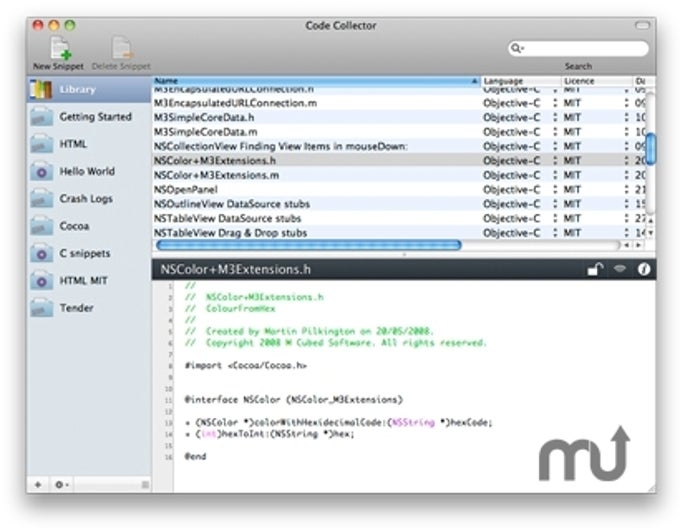680x531 pixels.
Task: Open the Tender folder
Action: point(89,308)
